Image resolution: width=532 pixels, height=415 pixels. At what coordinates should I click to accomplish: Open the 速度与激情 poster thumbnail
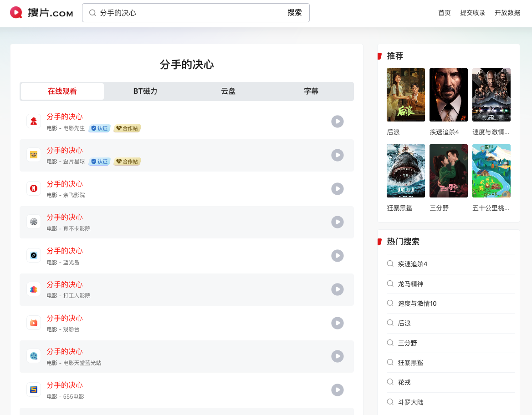pyautogui.click(x=491, y=95)
